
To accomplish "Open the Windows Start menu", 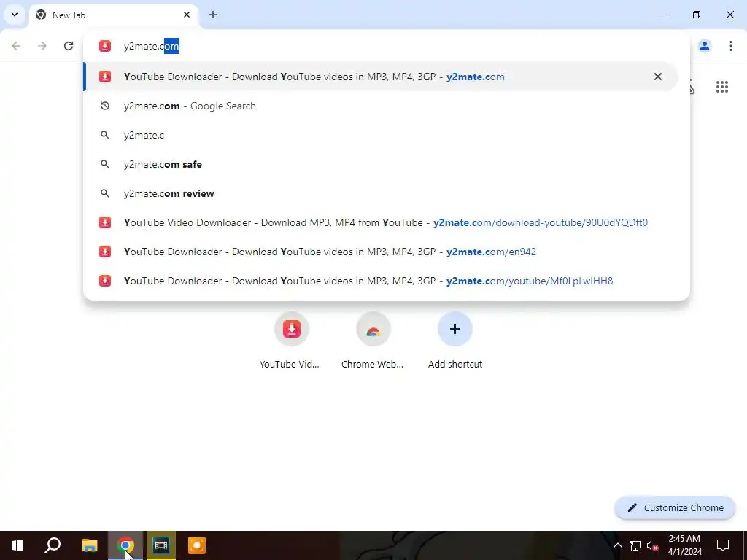I will click(x=18, y=545).
